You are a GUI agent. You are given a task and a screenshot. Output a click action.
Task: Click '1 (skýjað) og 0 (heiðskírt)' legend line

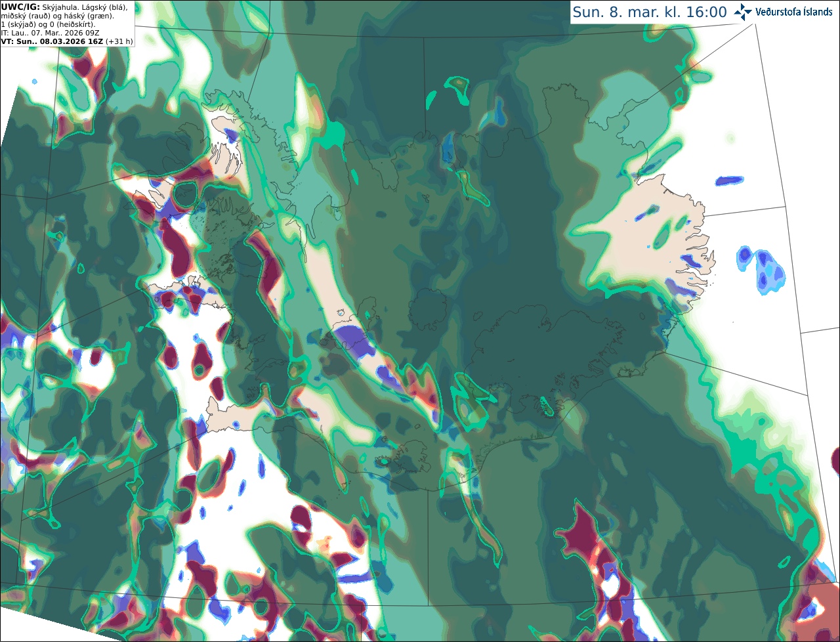point(48,24)
